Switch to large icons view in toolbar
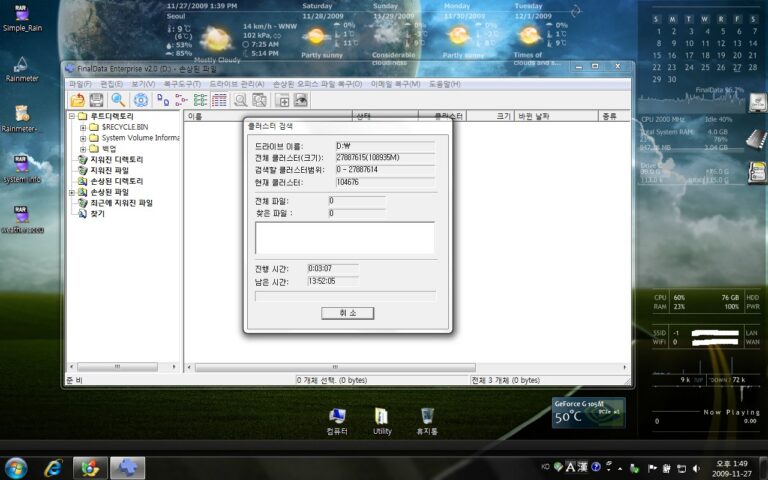The width and height of the screenshot is (768, 480). tap(163, 100)
